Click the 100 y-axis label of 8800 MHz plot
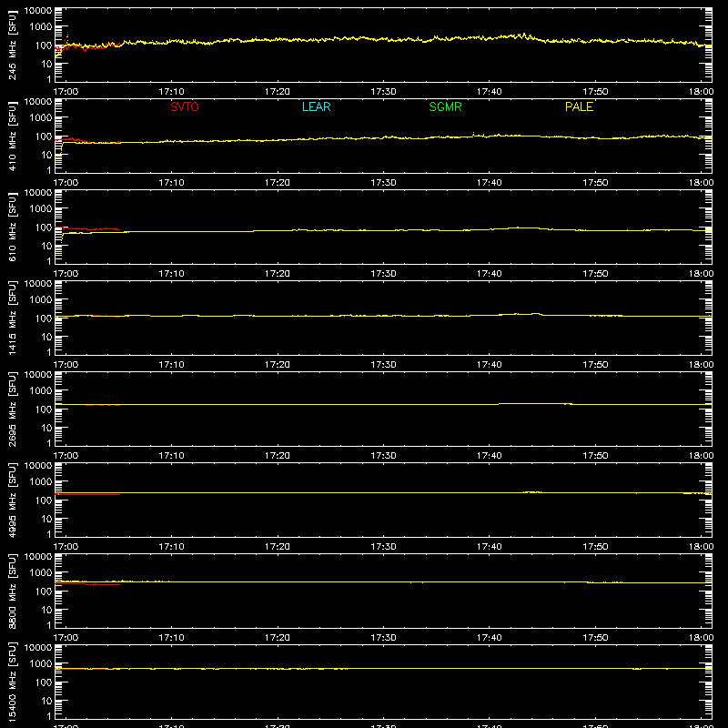Screen dimensions: 728x728 point(44,591)
